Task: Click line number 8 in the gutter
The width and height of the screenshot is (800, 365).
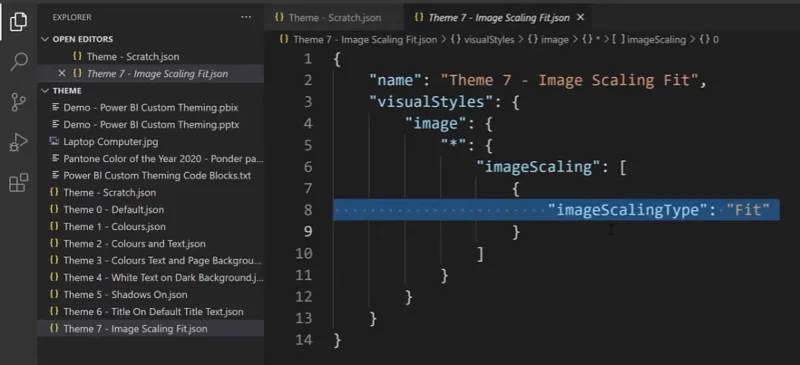Action: (307, 210)
